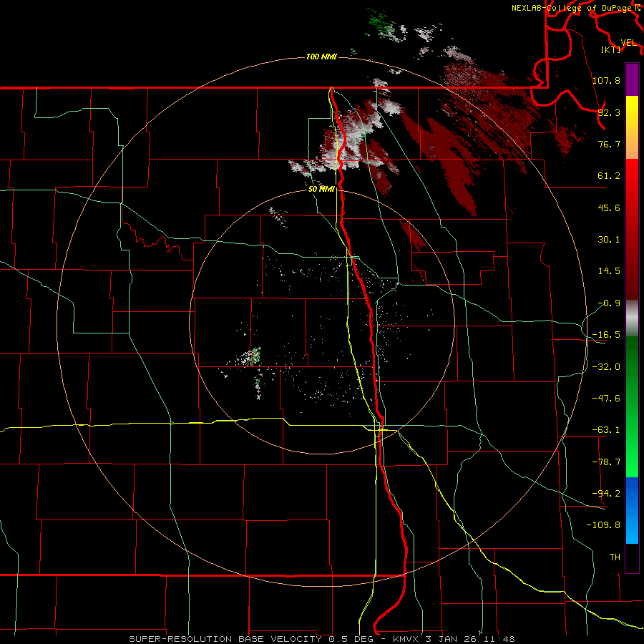The width and height of the screenshot is (644, 644).
Task: Pick the purple segment of the color bar
Action: (x=632, y=79)
